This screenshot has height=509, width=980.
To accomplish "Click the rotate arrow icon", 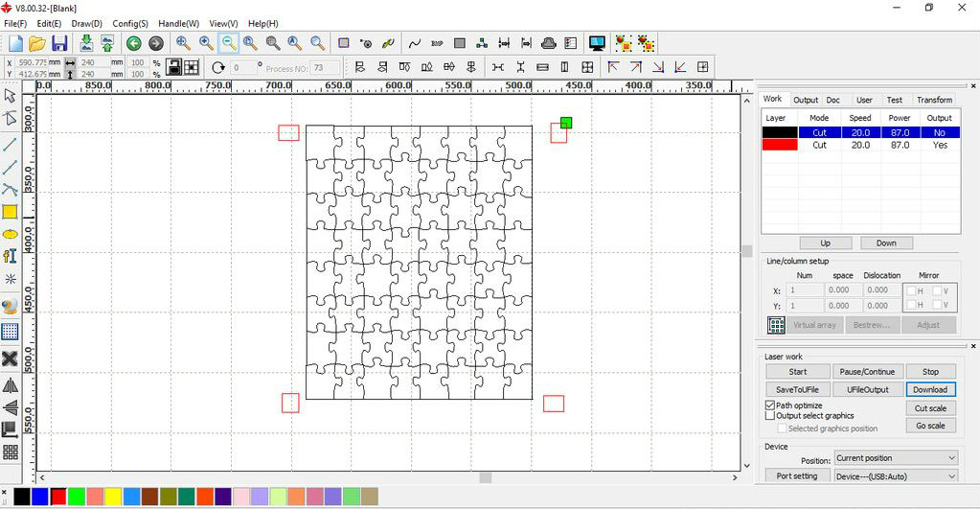I will pos(218,67).
